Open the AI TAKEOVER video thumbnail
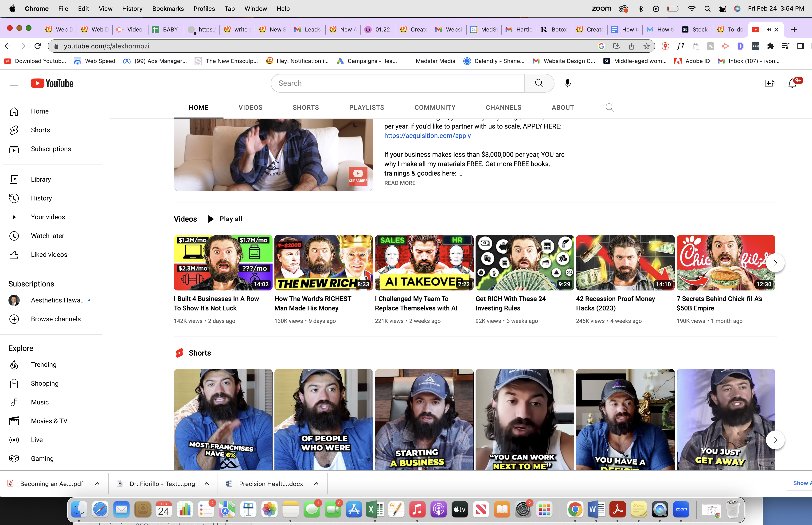 [x=424, y=263]
